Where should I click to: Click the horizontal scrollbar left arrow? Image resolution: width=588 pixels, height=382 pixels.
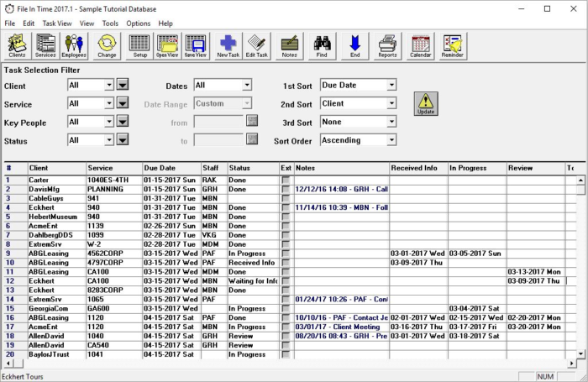8,364
